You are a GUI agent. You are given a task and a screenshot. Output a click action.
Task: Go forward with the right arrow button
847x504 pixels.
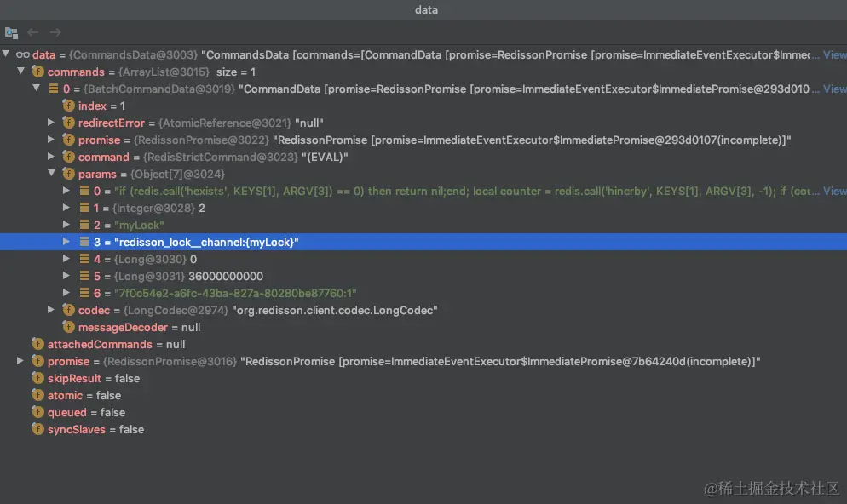point(55,32)
